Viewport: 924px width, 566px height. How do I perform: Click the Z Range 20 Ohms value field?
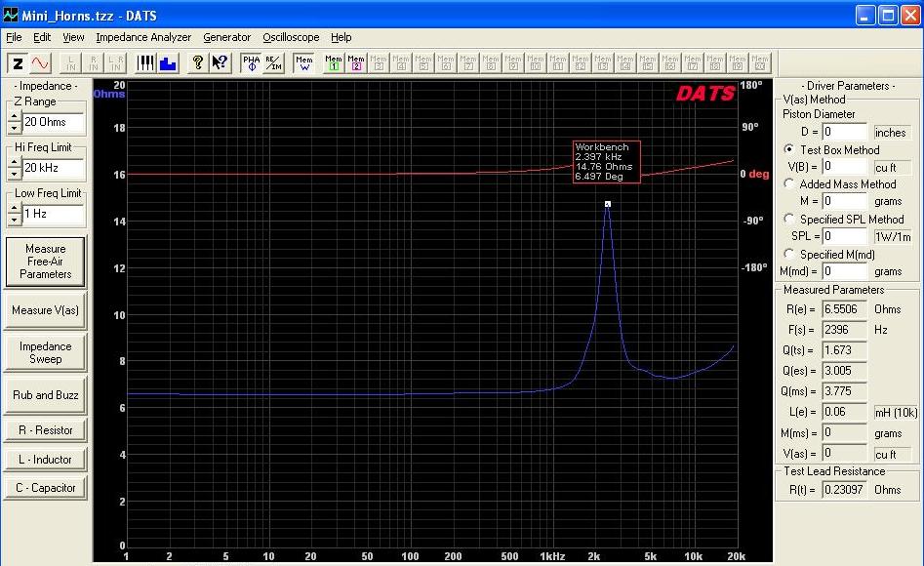[x=53, y=122]
